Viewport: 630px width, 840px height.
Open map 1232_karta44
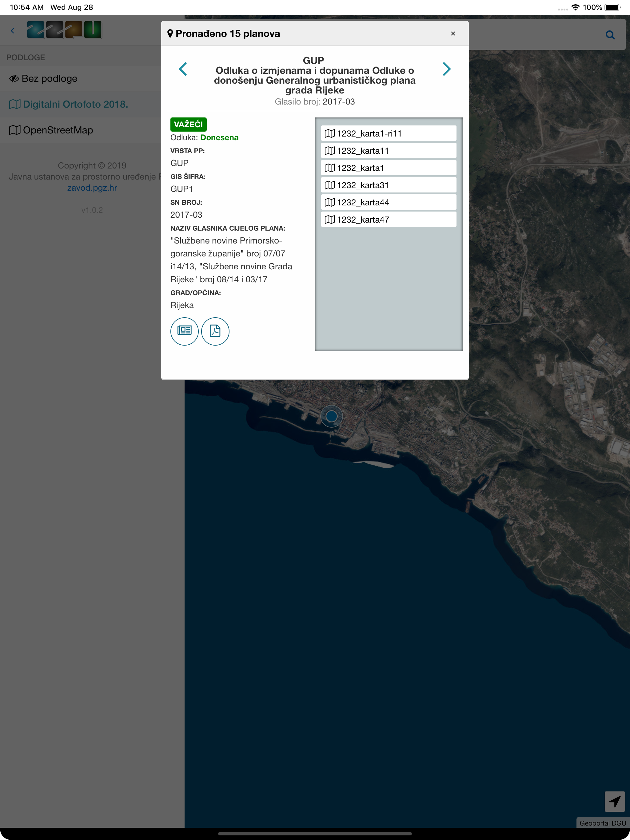(x=388, y=202)
